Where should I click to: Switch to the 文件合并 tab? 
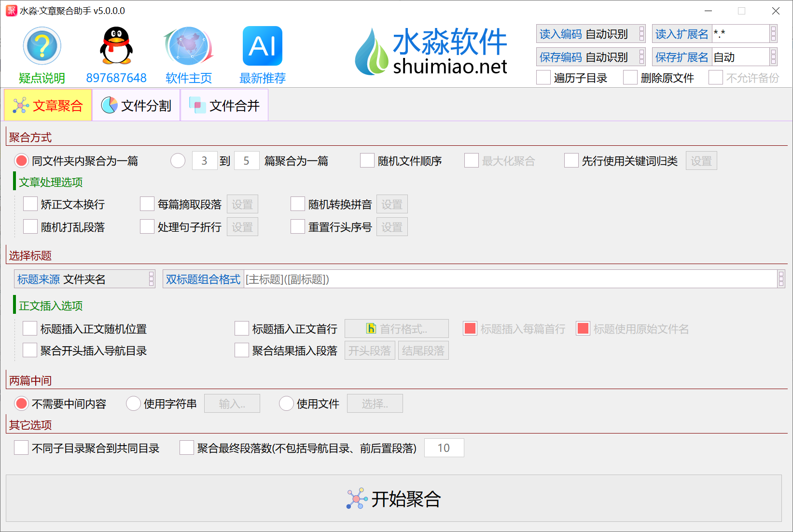[x=224, y=105]
